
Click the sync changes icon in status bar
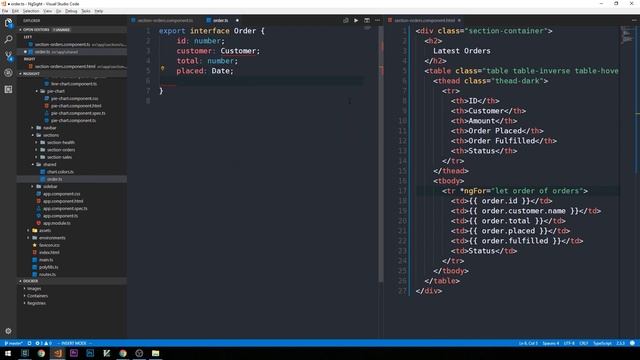(29, 343)
